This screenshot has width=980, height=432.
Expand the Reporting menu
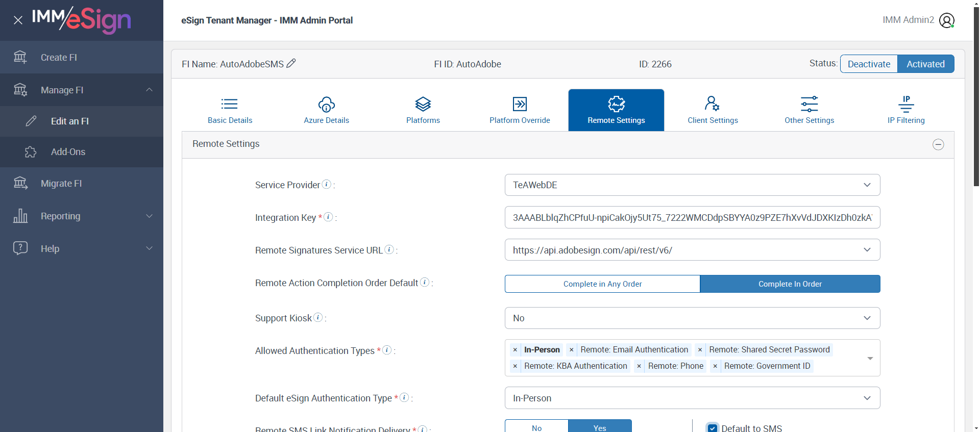point(149,216)
